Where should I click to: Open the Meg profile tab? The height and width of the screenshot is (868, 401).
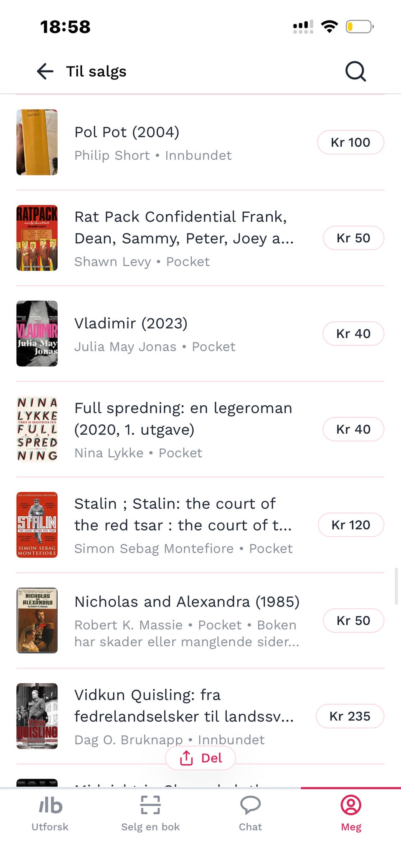click(x=351, y=814)
